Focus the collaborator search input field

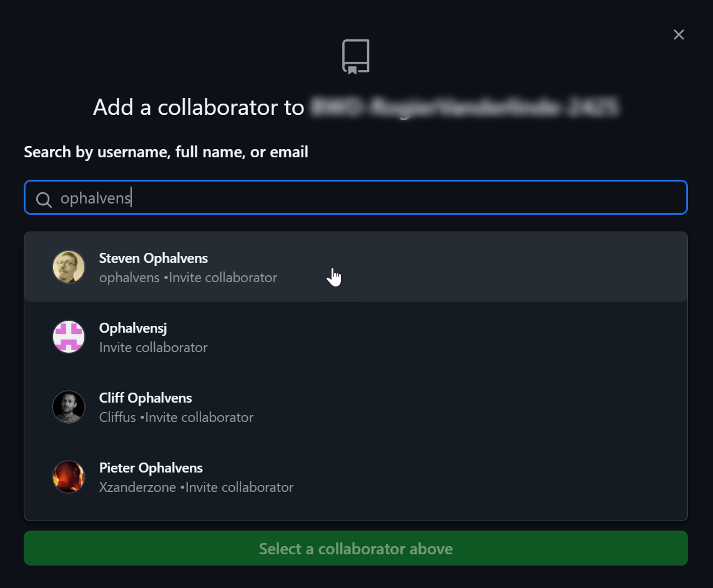(356, 197)
